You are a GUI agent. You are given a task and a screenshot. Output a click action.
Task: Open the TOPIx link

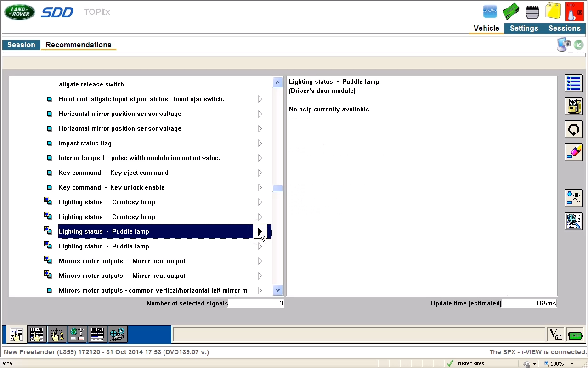(x=97, y=11)
